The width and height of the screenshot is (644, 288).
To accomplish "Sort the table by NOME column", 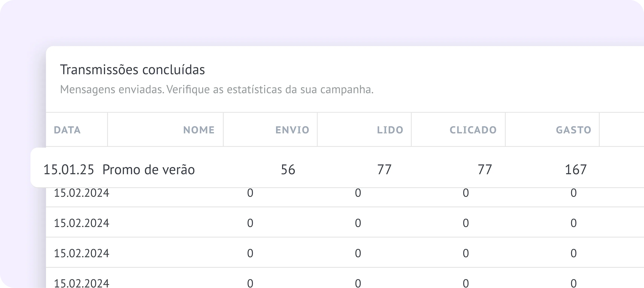I will coord(198,130).
